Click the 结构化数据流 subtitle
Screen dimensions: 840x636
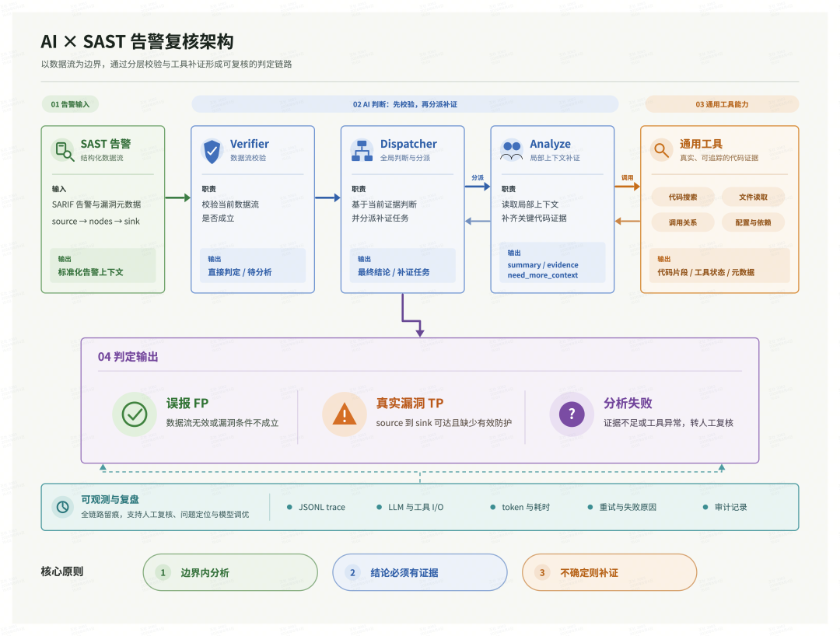tap(102, 158)
